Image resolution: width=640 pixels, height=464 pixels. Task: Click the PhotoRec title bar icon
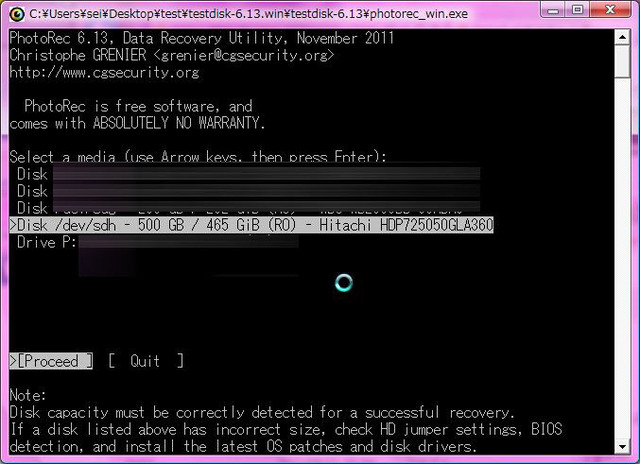point(17,14)
